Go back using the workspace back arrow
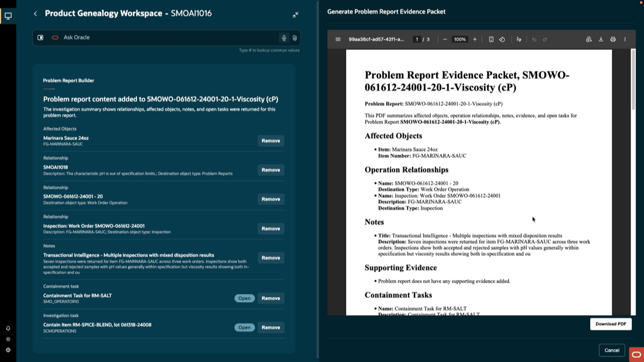This screenshot has width=644, height=362. point(35,13)
